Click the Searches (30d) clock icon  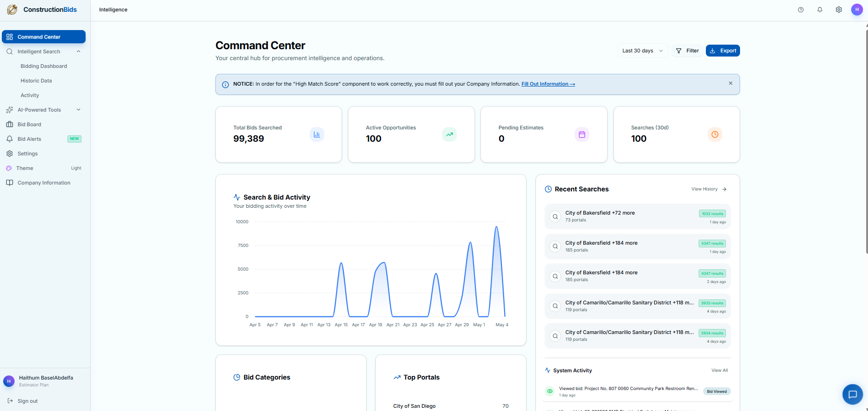[715, 134]
